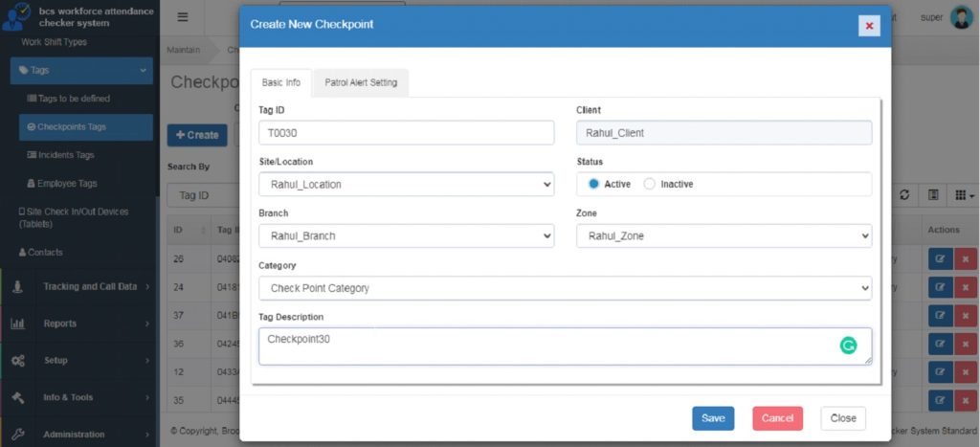
Task: Select the Basic Info tab
Action: tap(281, 83)
